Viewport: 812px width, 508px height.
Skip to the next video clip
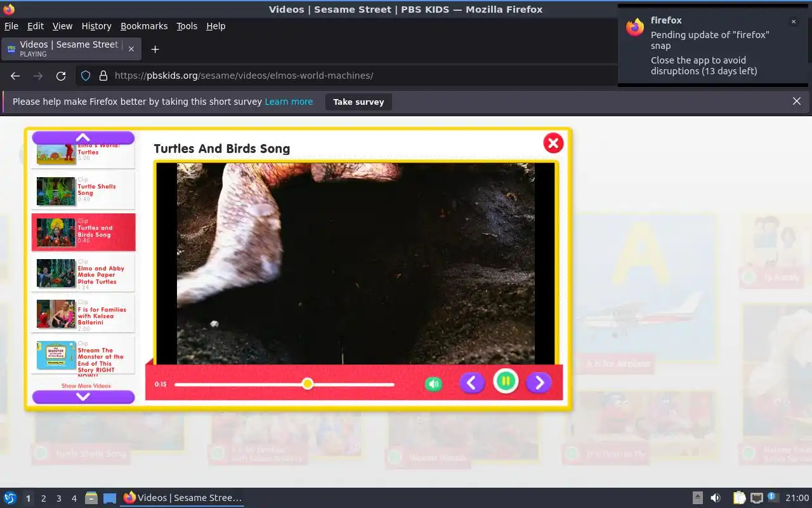point(539,382)
